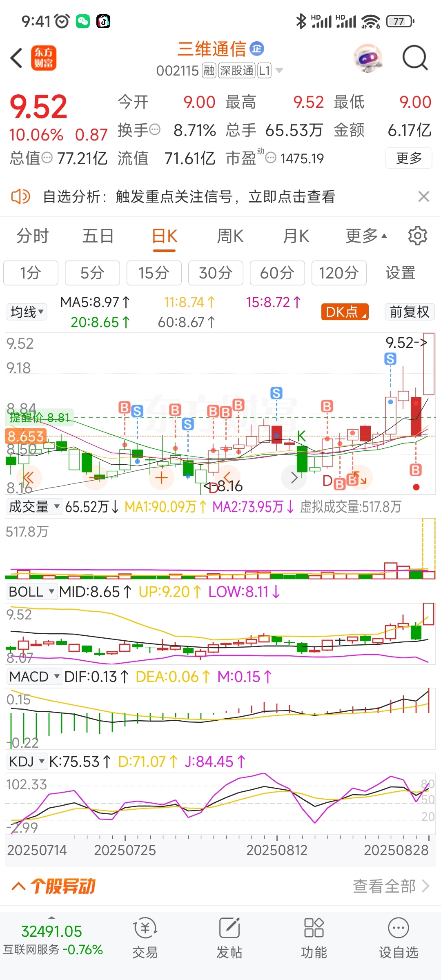Switch to the 分时 tab

coord(33,236)
